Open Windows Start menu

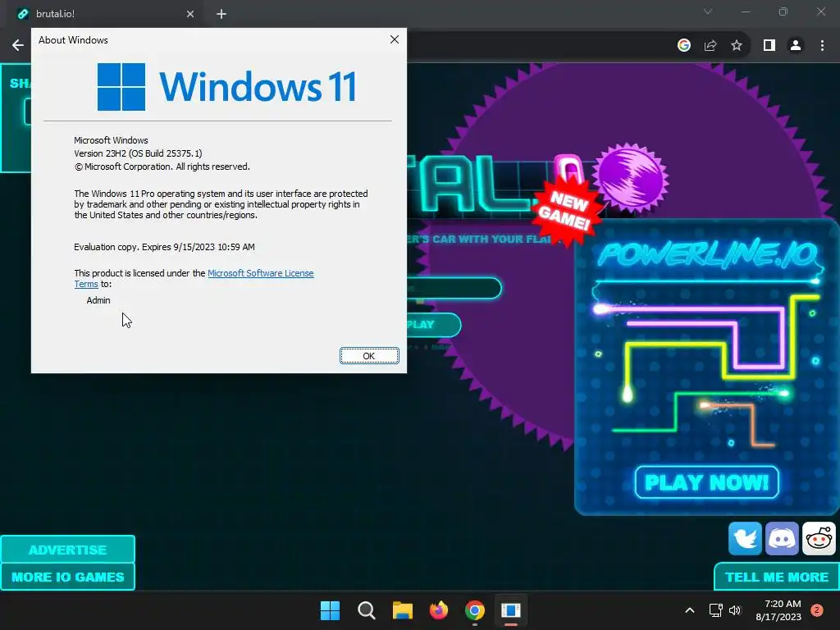coord(330,610)
